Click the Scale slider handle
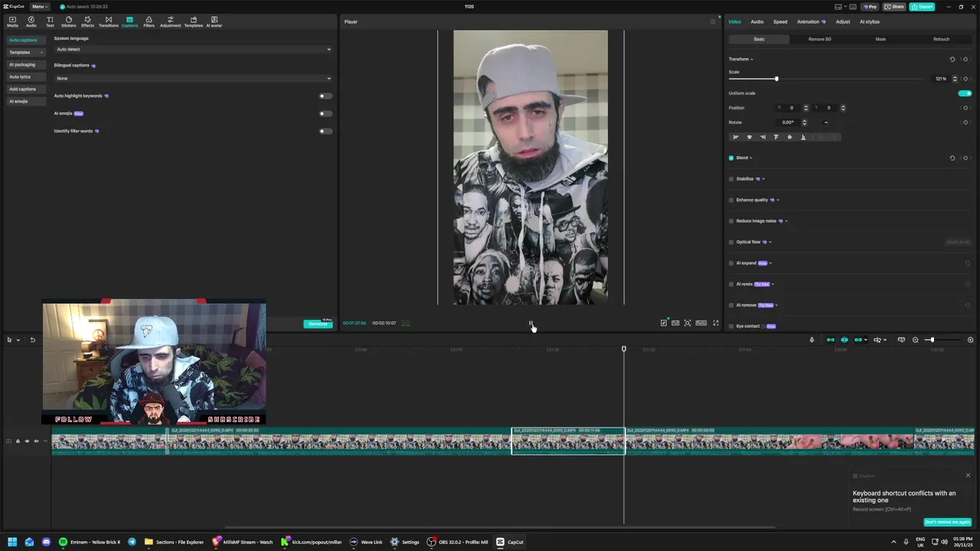Viewport: 980px width, 551px height. [776, 79]
